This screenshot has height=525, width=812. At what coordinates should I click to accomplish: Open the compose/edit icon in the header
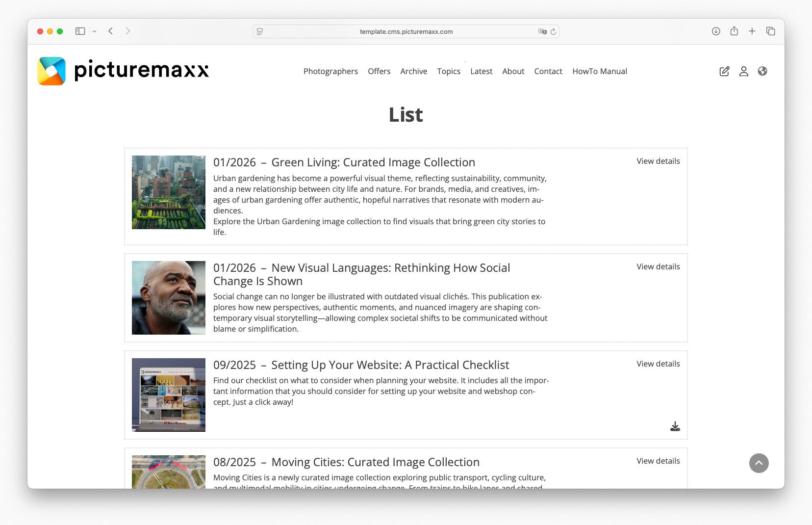(725, 71)
